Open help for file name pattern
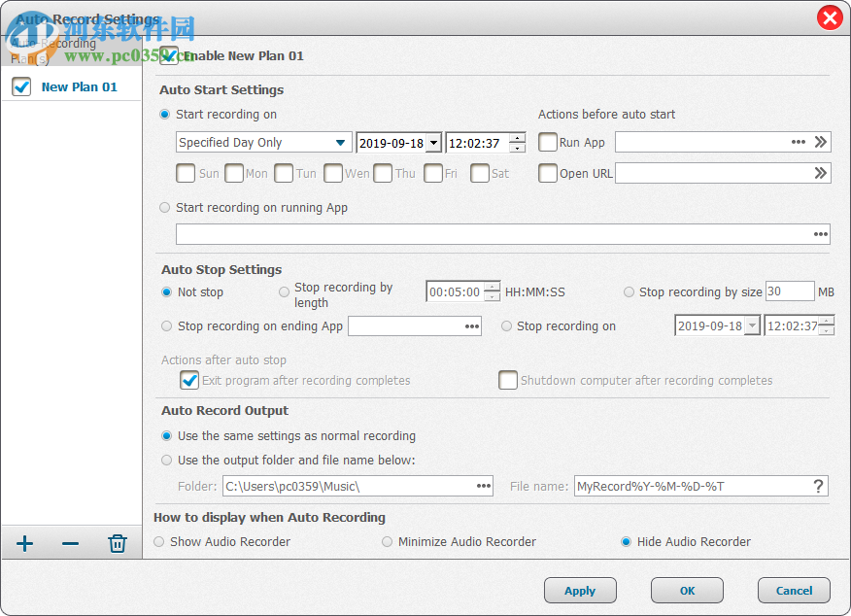Image resolution: width=851 pixels, height=616 pixels. click(817, 486)
